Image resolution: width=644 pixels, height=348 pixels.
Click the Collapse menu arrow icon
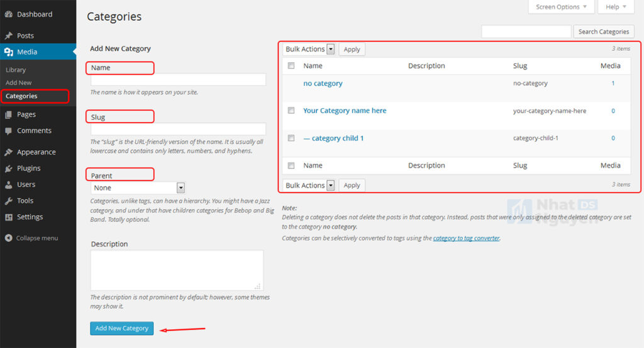click(9, 238)
